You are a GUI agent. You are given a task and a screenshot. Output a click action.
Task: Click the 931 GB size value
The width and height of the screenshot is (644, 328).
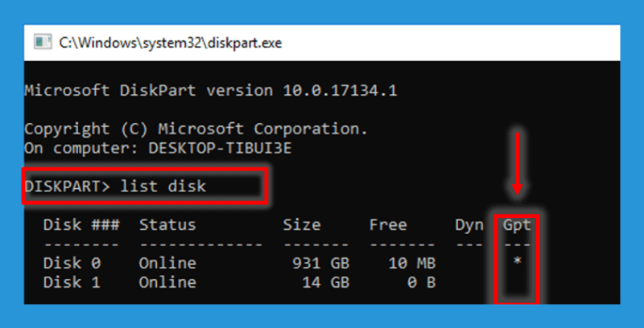coord(320,263)
